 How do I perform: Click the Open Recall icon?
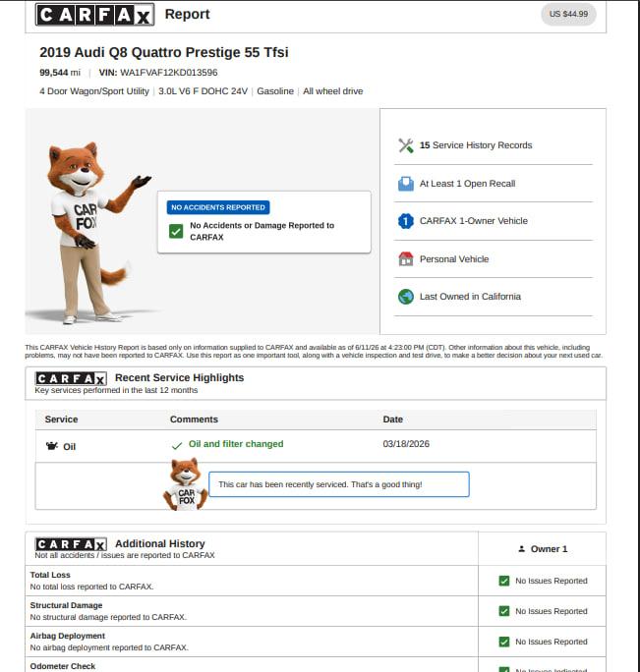pos(405,184)
